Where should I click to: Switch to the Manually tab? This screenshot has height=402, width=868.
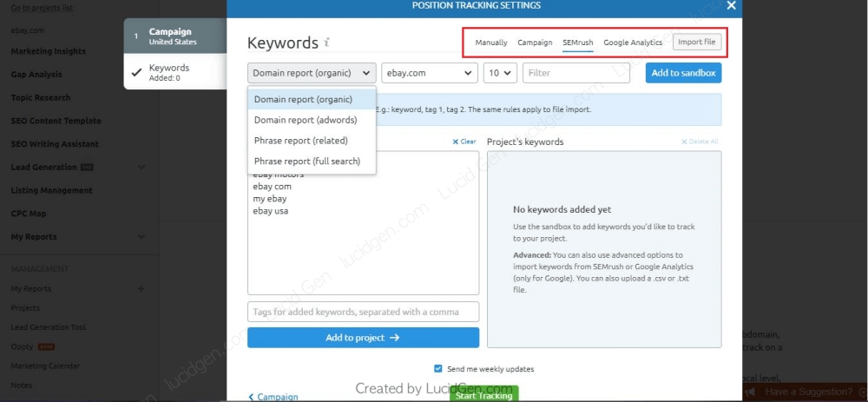(491, 43)
